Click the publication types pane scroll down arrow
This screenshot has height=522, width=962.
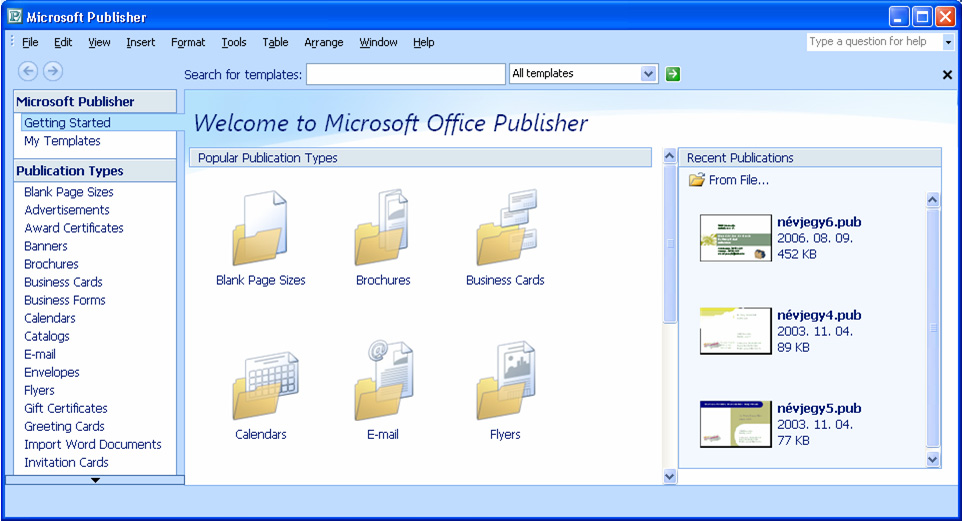click(x=669, y=476)
